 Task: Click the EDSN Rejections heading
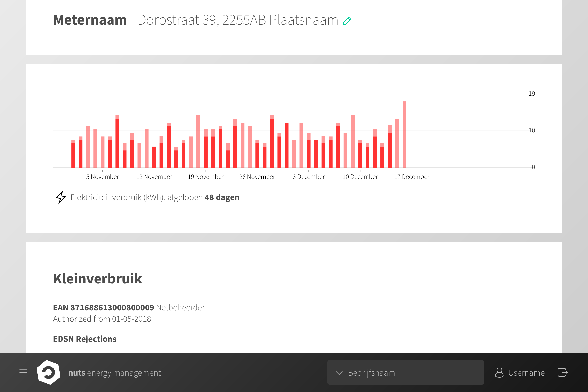(85, 339)
